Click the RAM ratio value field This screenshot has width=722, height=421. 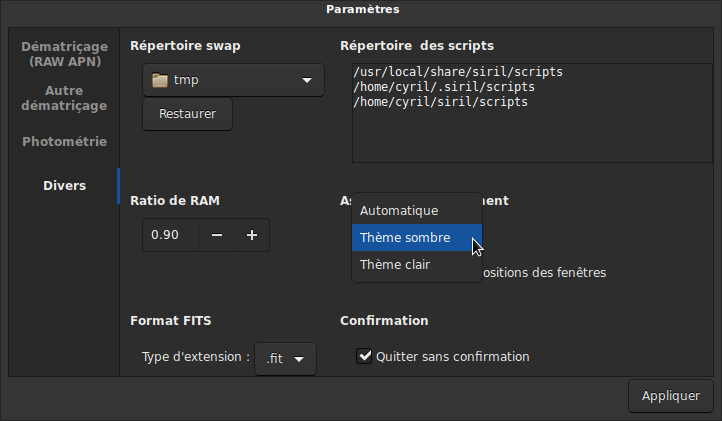[169, 235]
